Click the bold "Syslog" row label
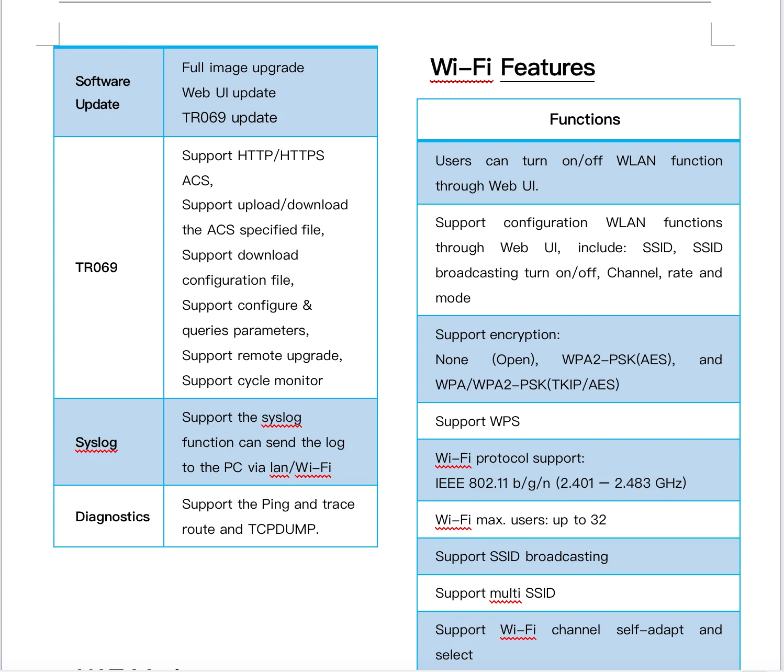The width and height of the screenshot is (784, 672). (96, 442)
